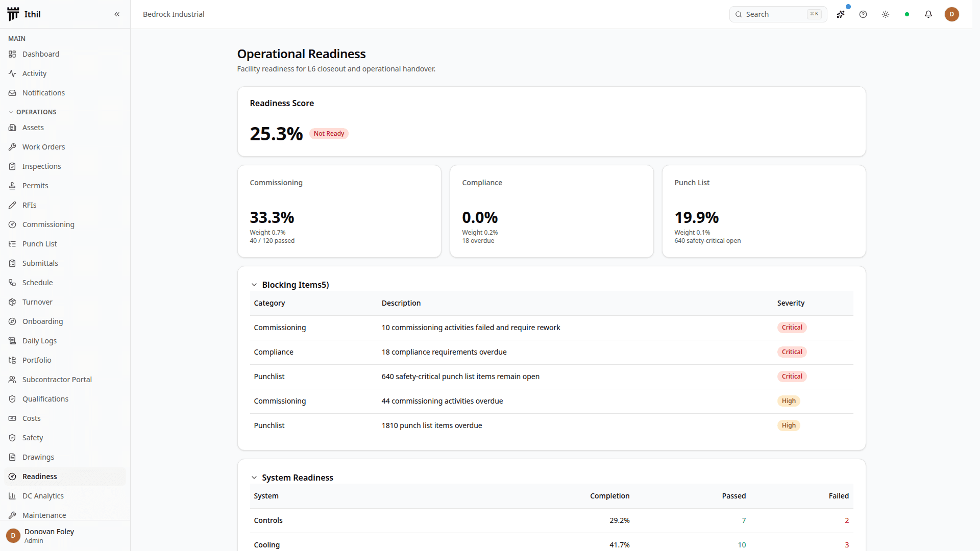This screenshot has height=551, width=980.
Task: Click the Inspections clipboard-check icon in the sidebar
Action: [x=12, y=166]
